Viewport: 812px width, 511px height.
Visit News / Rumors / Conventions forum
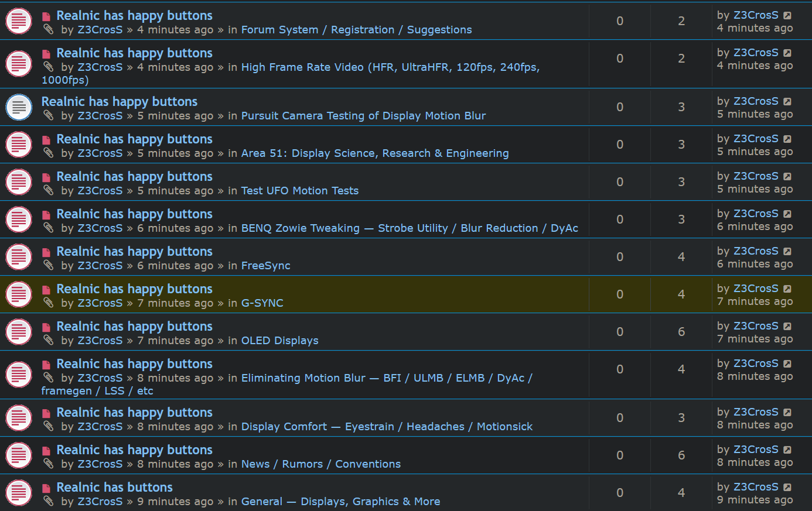click(320, 464)
